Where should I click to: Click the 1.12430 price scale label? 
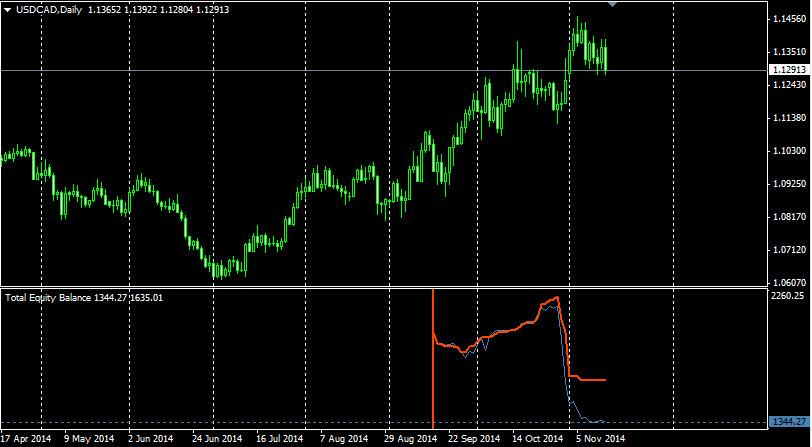click(789, 85)
